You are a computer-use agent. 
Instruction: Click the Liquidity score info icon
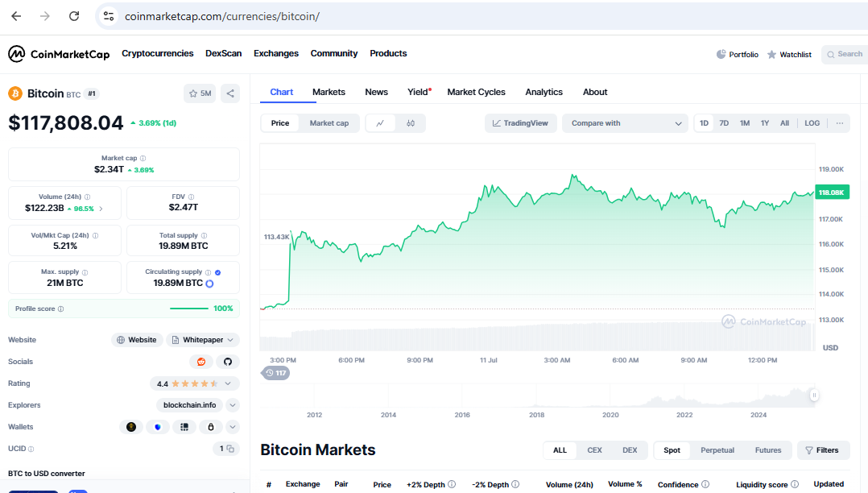pyautogui.click(x=795, y=484)
